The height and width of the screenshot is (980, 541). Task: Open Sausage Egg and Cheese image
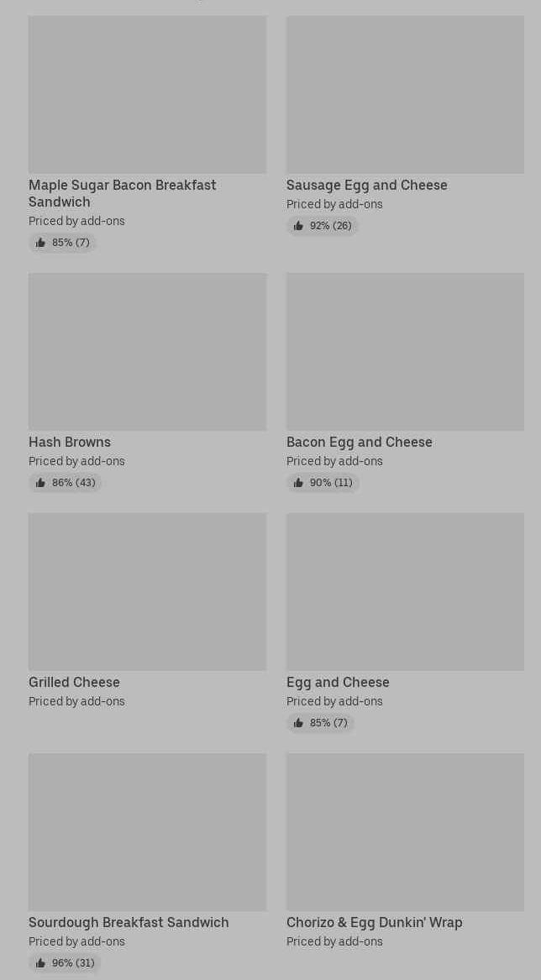tap(405, 94)
